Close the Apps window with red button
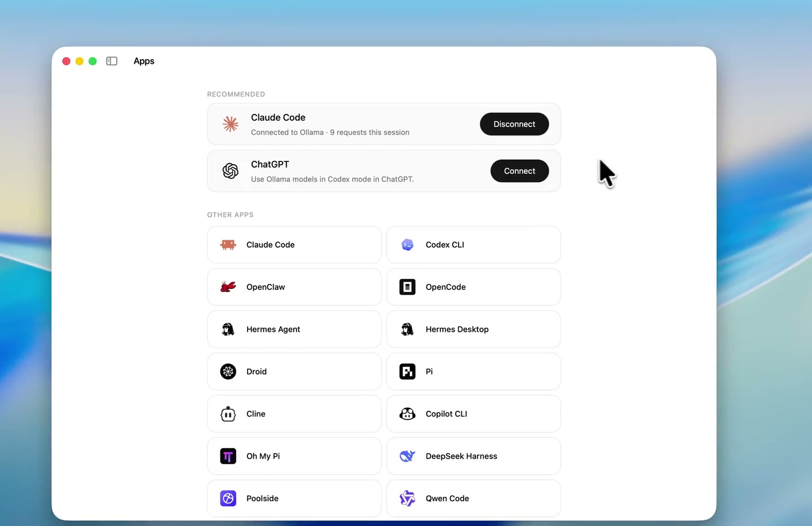812x526 pixels. click(x=66, y=61)
